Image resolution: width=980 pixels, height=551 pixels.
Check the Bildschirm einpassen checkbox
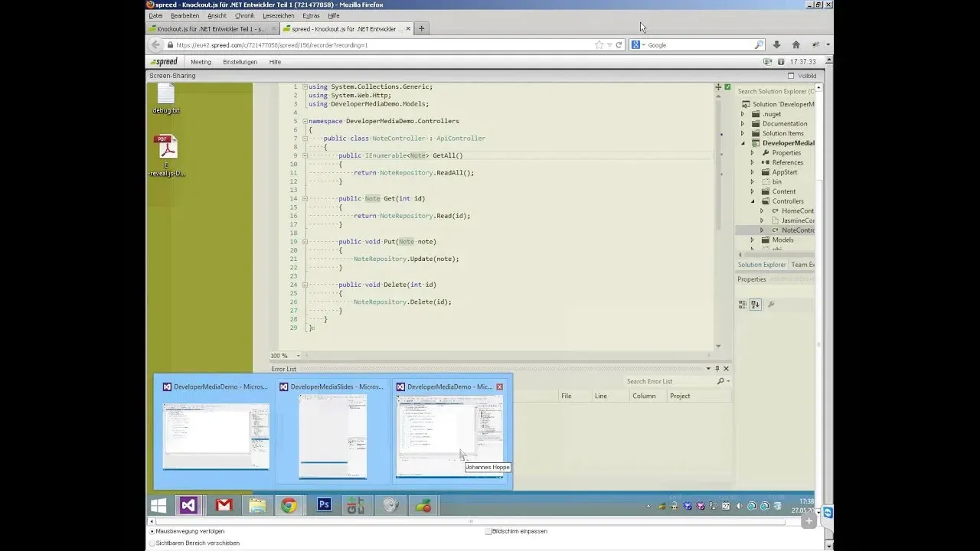click(488, 531)
